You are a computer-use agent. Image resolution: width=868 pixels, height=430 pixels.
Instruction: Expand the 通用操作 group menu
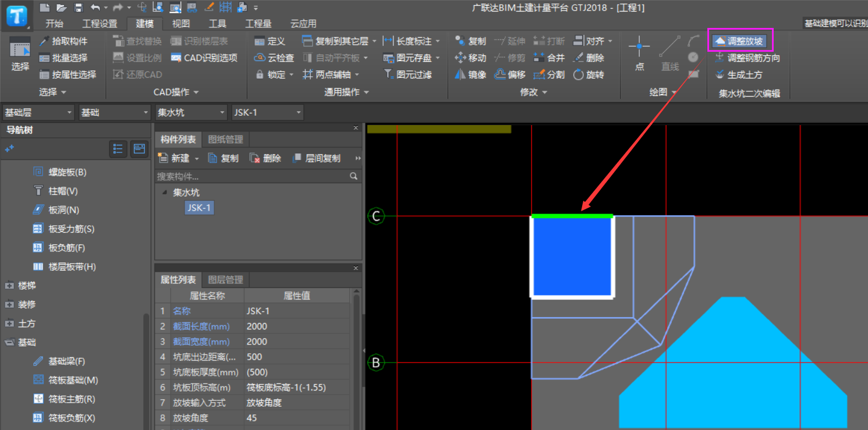(x=347, y=93)
